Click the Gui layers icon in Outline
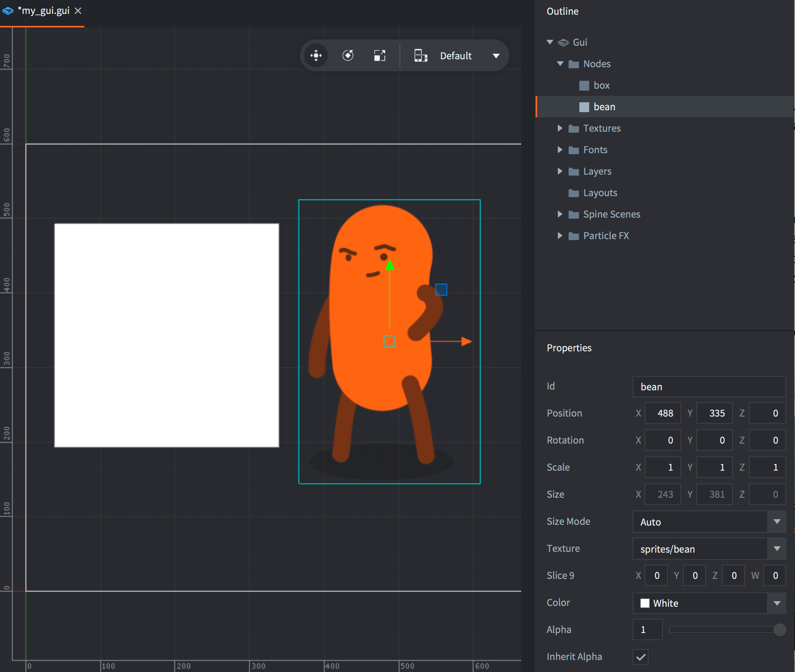795x672 pixels. pos(563,43)
